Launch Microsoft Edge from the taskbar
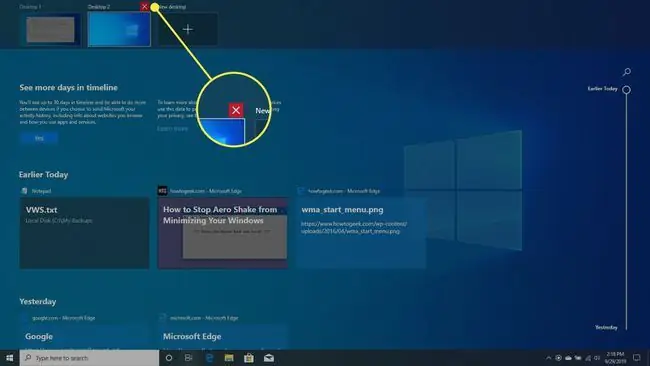Image resolution: width=650 pixels, height=366 pixels. [x=209, y=358]
